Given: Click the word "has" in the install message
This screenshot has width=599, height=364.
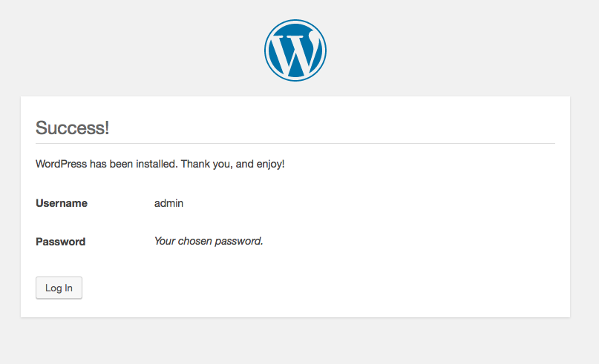Looking at the screenshot, I should coord(98,164).
